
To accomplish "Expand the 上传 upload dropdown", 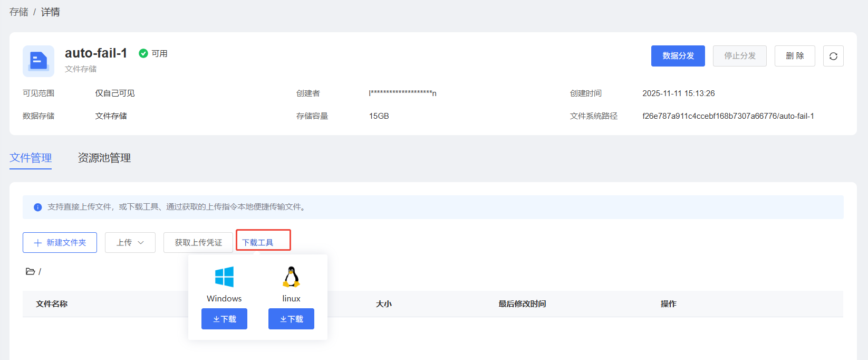I will pos(130,242).
